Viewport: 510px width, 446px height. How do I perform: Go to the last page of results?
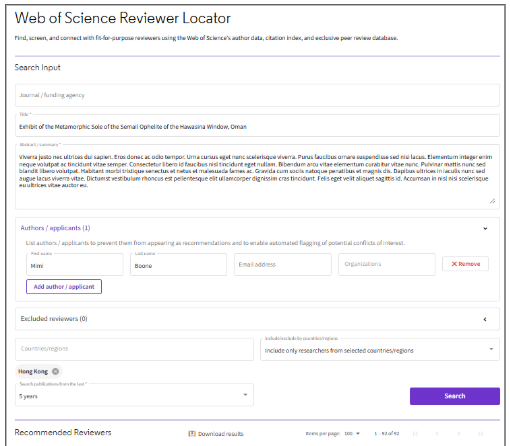(480, 433)
